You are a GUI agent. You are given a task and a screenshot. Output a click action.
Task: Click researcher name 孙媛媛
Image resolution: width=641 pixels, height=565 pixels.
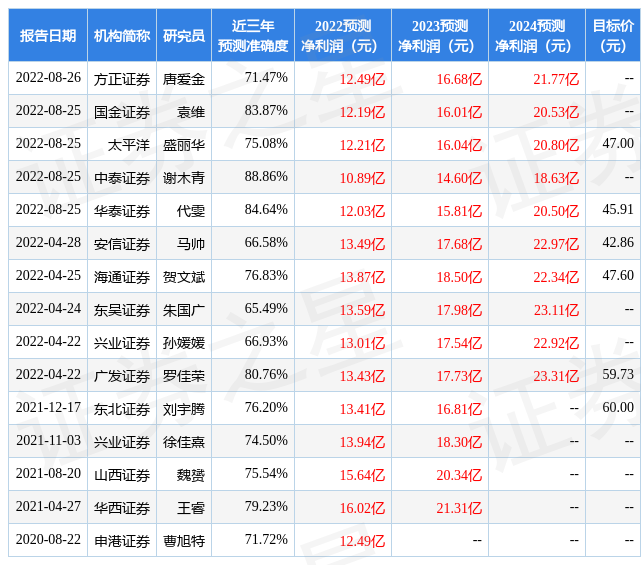184,343
